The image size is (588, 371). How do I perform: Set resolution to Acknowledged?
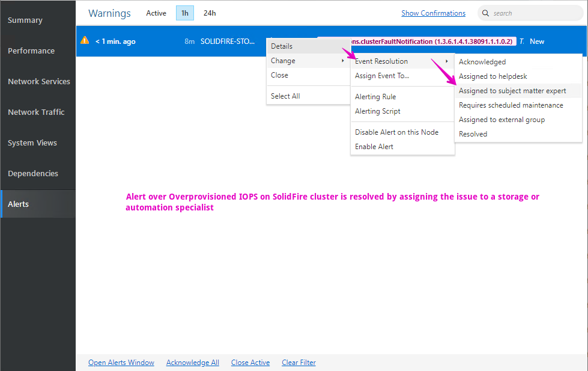(518, 62)
